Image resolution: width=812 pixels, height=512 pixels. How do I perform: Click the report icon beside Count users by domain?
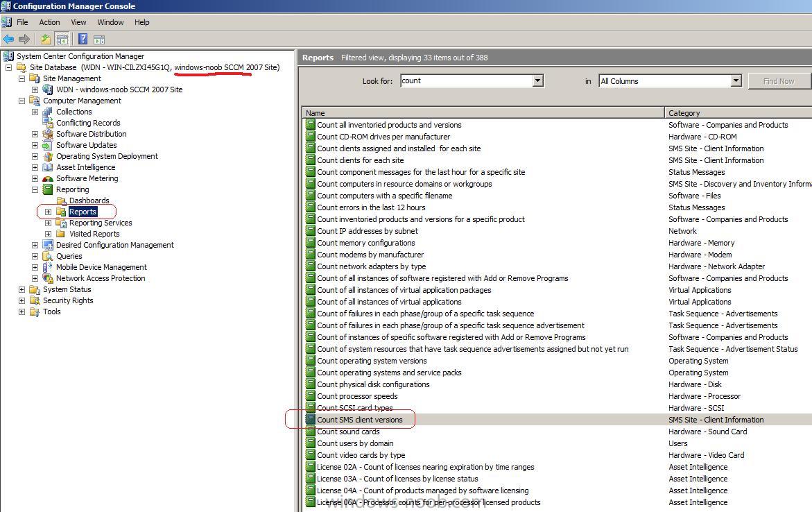point(310,443)
